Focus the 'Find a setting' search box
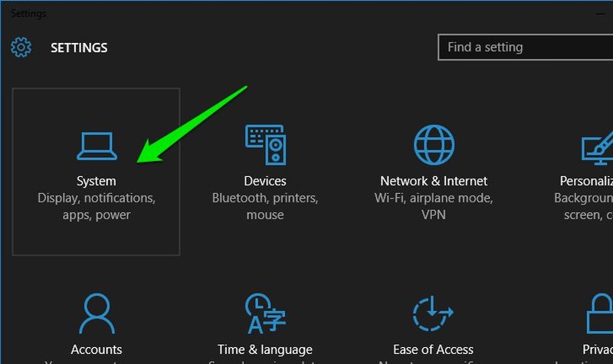 pyautogui.click(x=526, y=48)
